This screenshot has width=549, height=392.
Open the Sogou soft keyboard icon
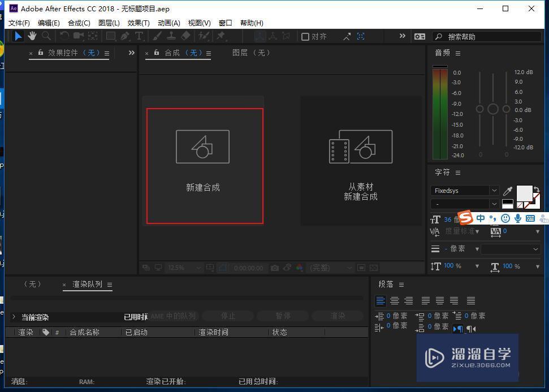point(530,218)
